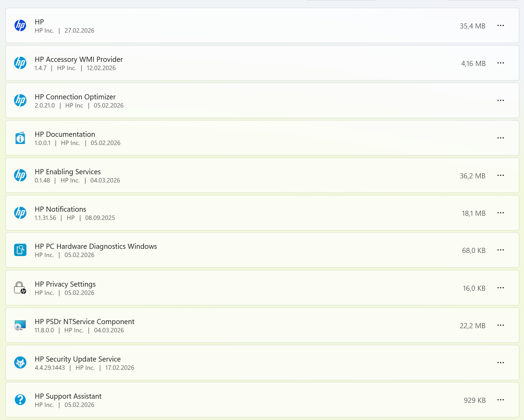The width and height of the screenshot is (524, 420).
Task: Click version 1.0.0.1 text
Action: click(x=43, y=143)
